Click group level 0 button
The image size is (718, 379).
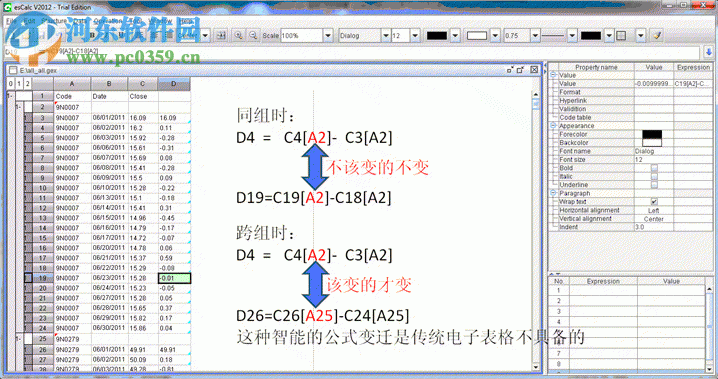(11, 84)
